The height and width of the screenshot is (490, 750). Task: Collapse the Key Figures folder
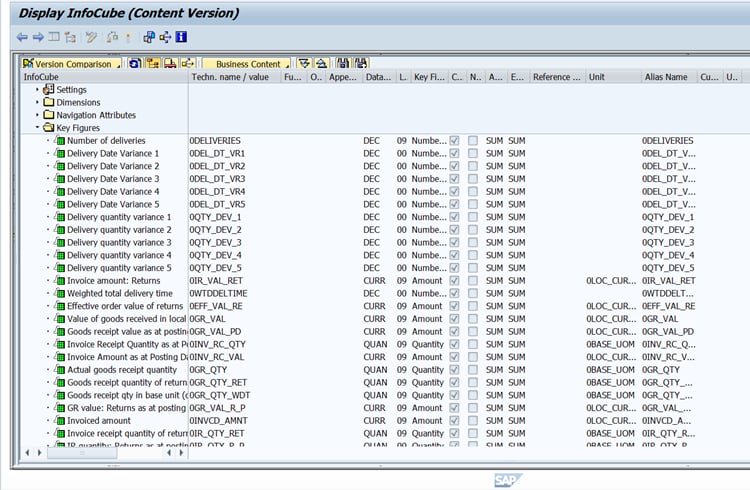pyautogui.click(x=37, y=128)
